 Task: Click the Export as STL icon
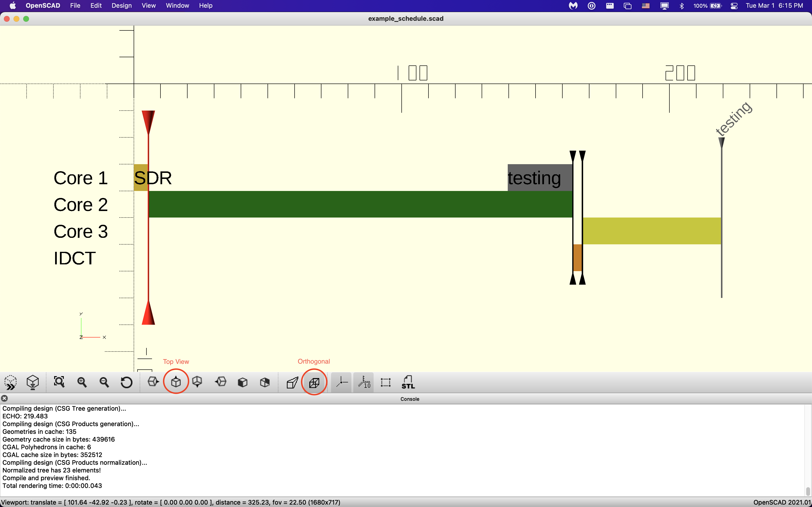[408, 382]
